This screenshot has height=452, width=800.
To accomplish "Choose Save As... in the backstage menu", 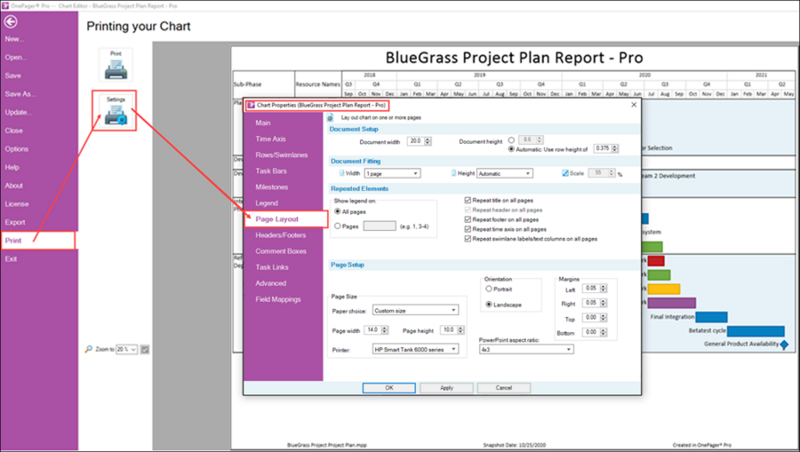I will click(x=20, y=94).
